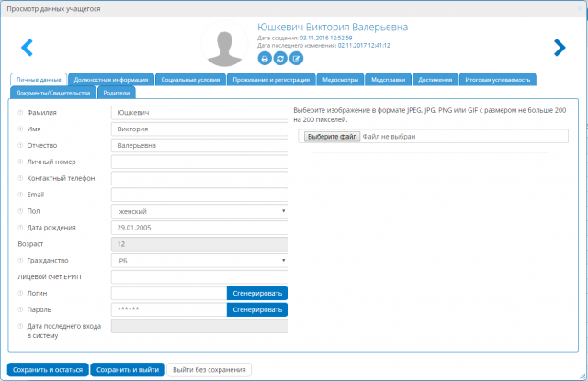Click the Пароль input field
The width and height of the screenshot is (588, 381).
pyautogui.click(x=169, y=309)
